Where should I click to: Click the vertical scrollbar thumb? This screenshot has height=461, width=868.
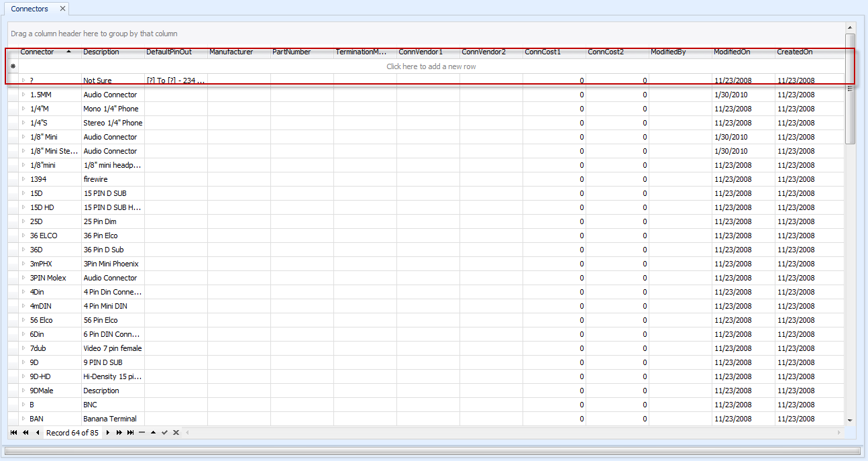pyautogui.click(x=850, y=87)
